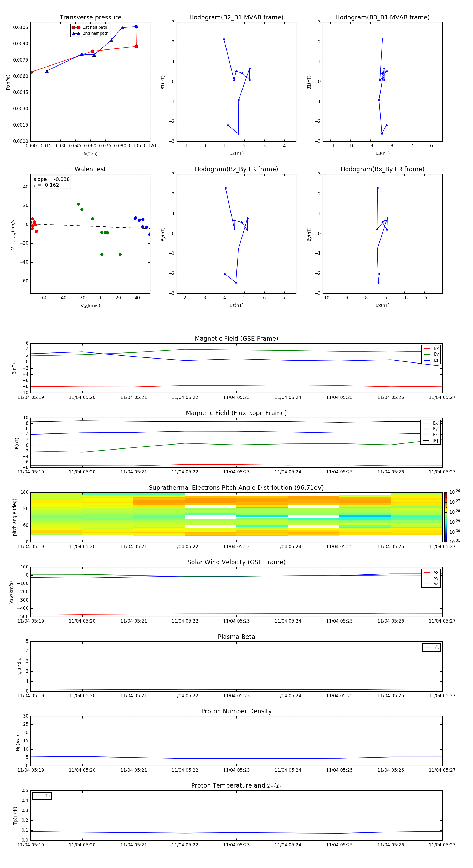Click the βp legend entry in Plasma Beta

pyautogui.click(x=431, y=647)
